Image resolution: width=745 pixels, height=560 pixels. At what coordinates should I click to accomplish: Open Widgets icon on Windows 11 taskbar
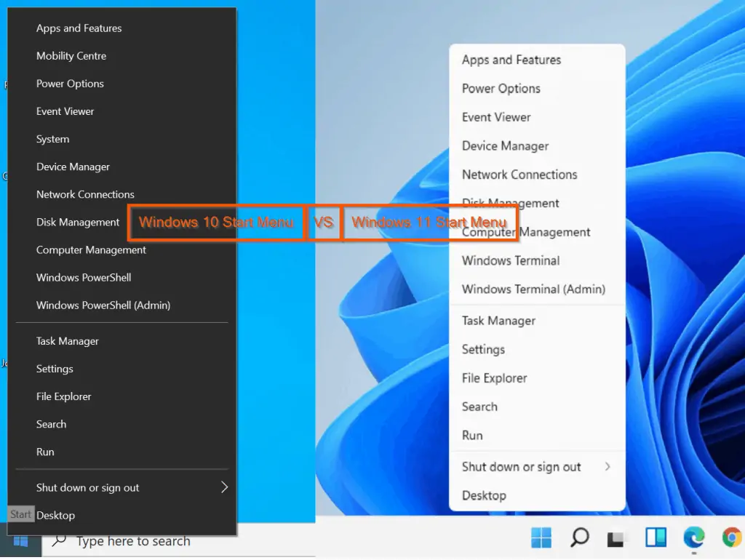click(x=656, y=537)
